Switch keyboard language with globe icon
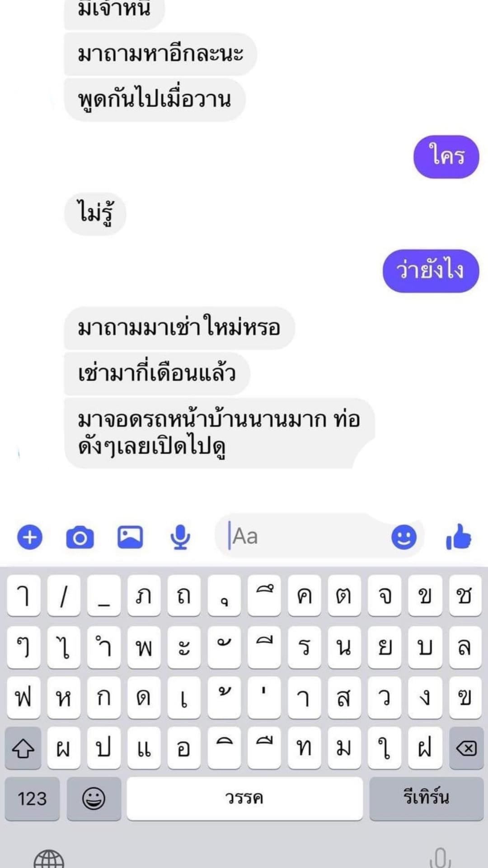This screenshot has width=488, height=868. (x=49, y=859)
